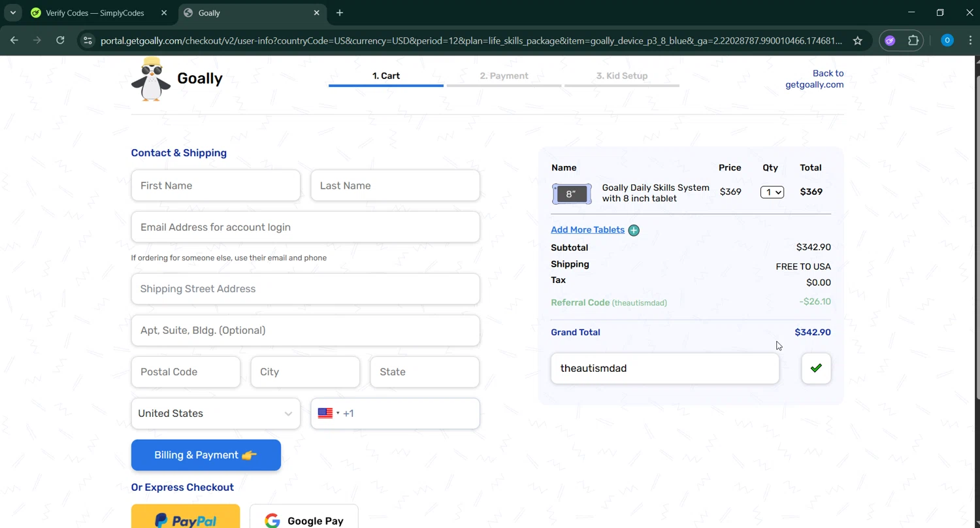Select the 2. Payment step
Screen dimensions: 980x528
click(504, 77)
